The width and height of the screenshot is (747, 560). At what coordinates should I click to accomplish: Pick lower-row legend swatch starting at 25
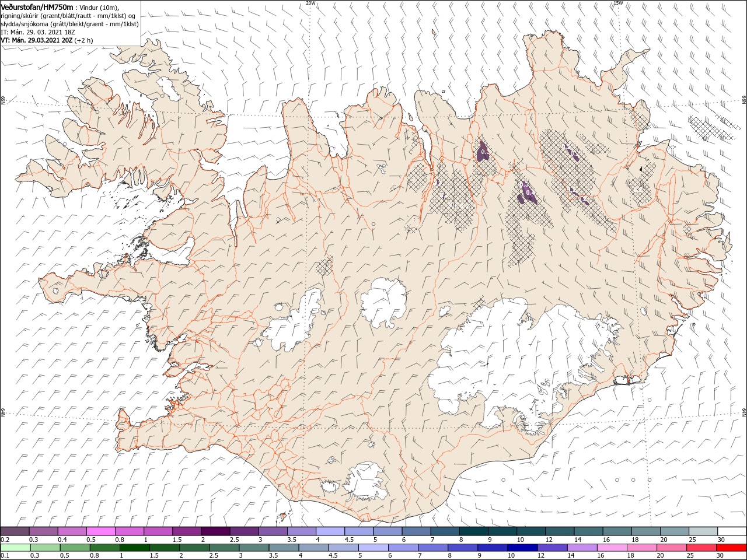pyautogui.click(x=701, y=548)
